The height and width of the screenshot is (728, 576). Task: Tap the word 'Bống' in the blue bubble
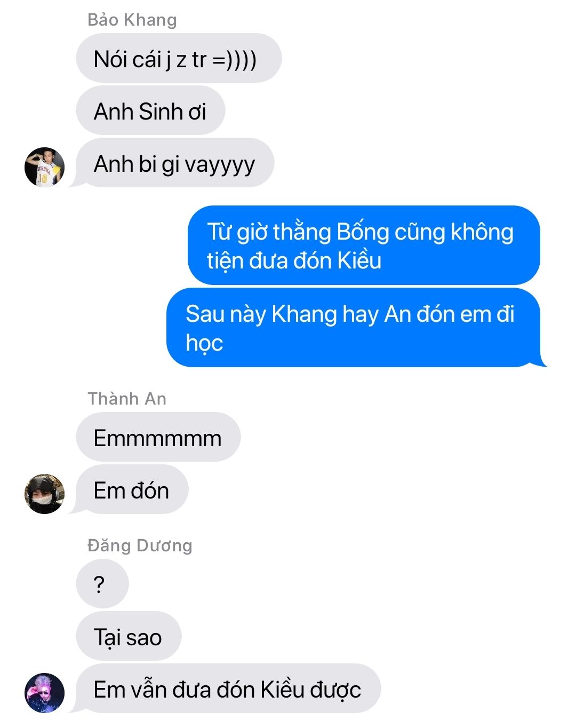pos(363,232)
